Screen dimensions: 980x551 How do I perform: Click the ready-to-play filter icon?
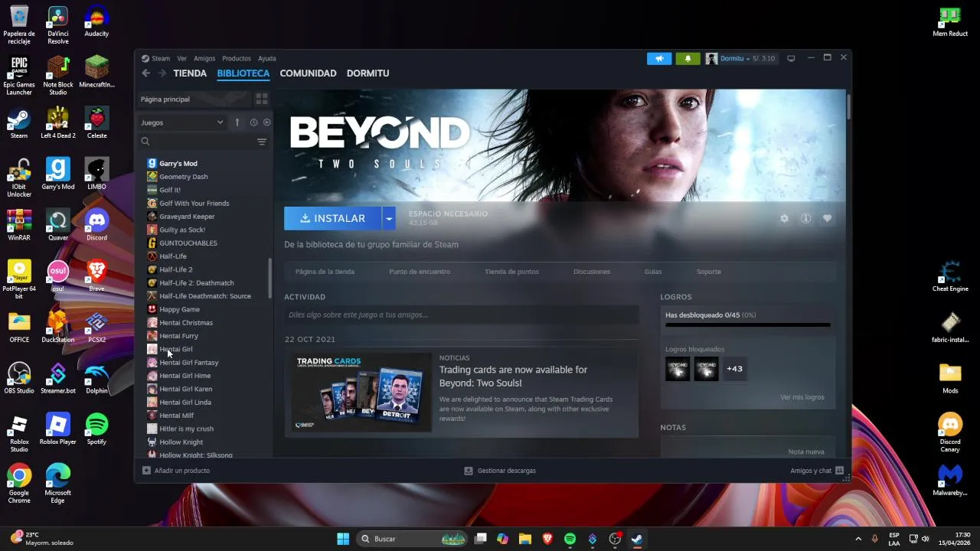click(266, 122)
